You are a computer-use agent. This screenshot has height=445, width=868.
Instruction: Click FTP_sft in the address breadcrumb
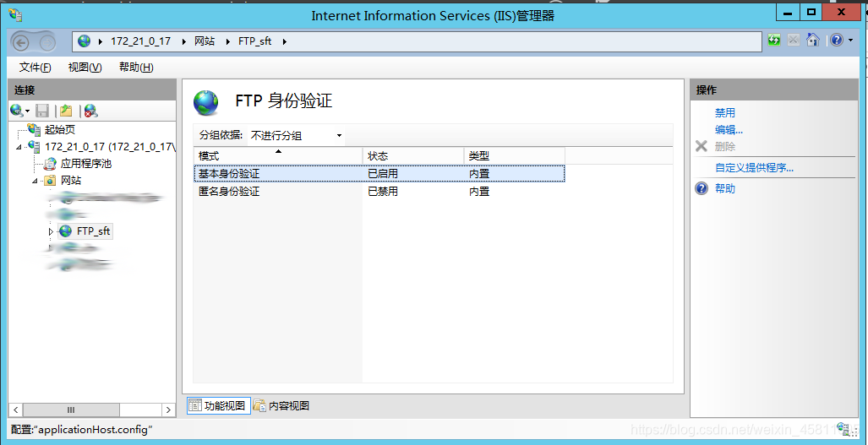(x=254, y=41)
